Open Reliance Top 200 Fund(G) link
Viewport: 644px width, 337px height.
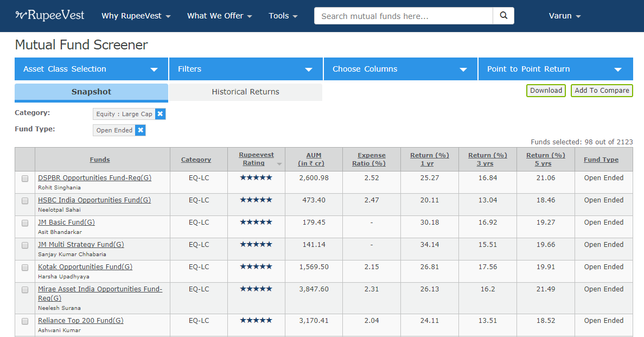tap(81, 320)
